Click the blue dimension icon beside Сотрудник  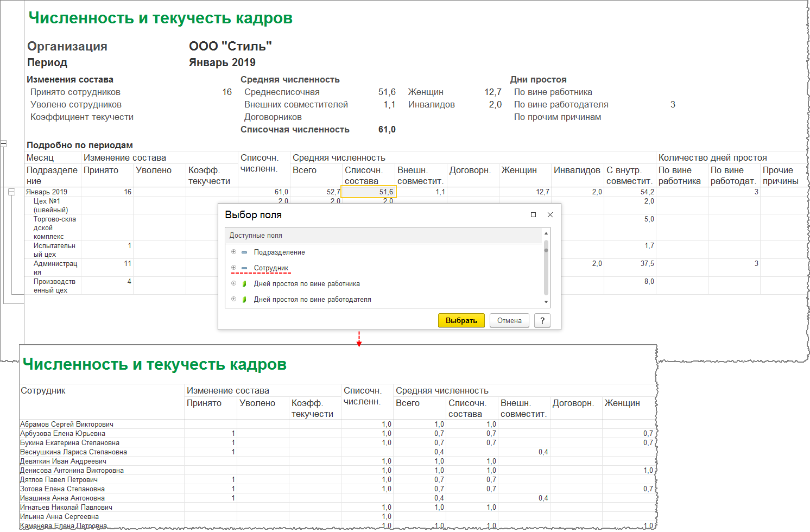(244, 268)
